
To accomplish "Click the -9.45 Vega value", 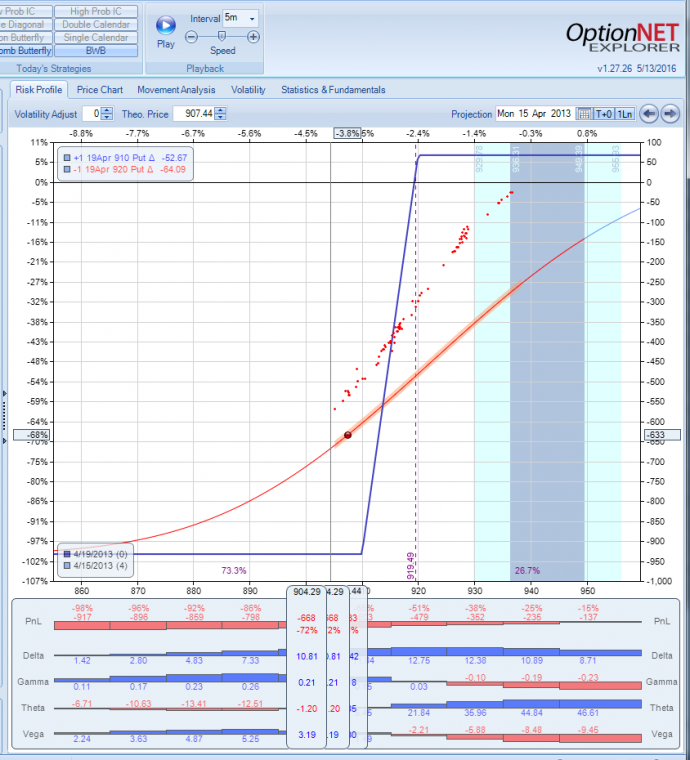I will [588, 729].
